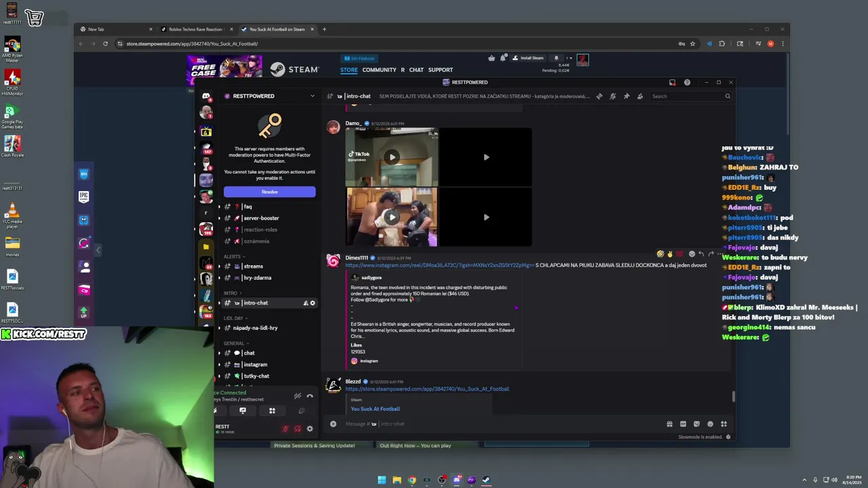868x488 pixels.
Task: Start an activity in voice panel
Action: pos(272,411)
